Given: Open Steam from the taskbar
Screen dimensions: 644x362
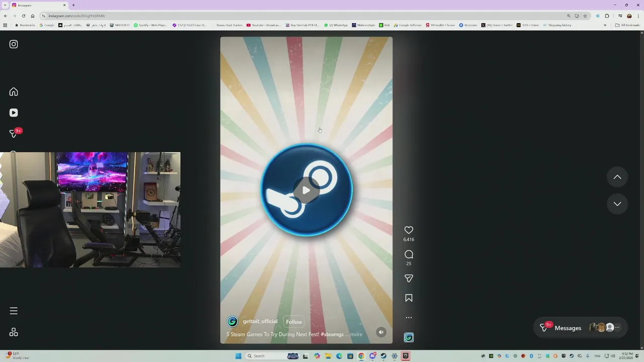Looking at the screenshot, I should pos(383,356).
